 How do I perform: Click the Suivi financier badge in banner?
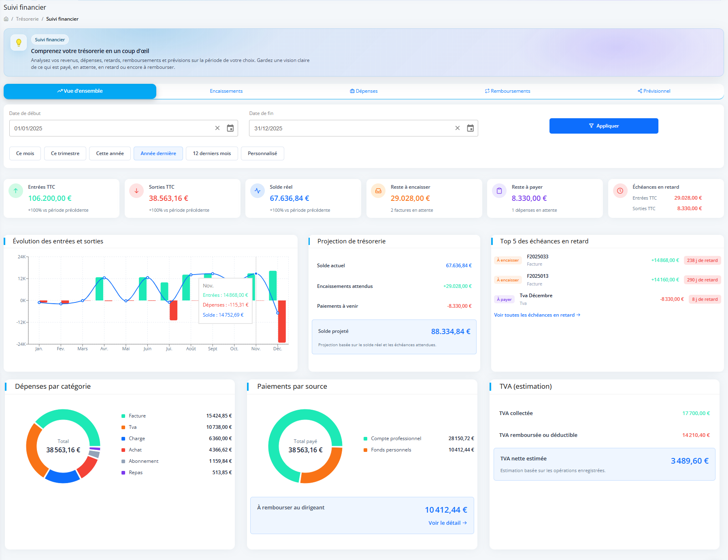coord(50,40)
